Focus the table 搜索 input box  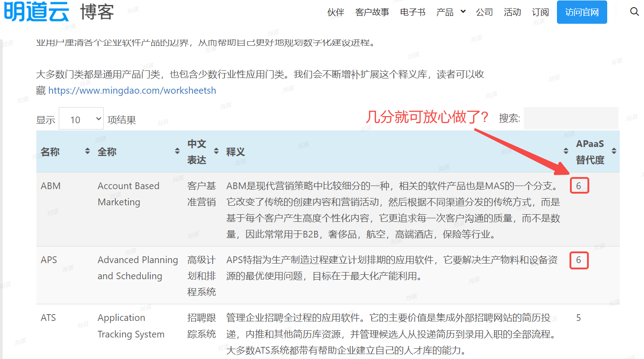(x=571, y=118)
